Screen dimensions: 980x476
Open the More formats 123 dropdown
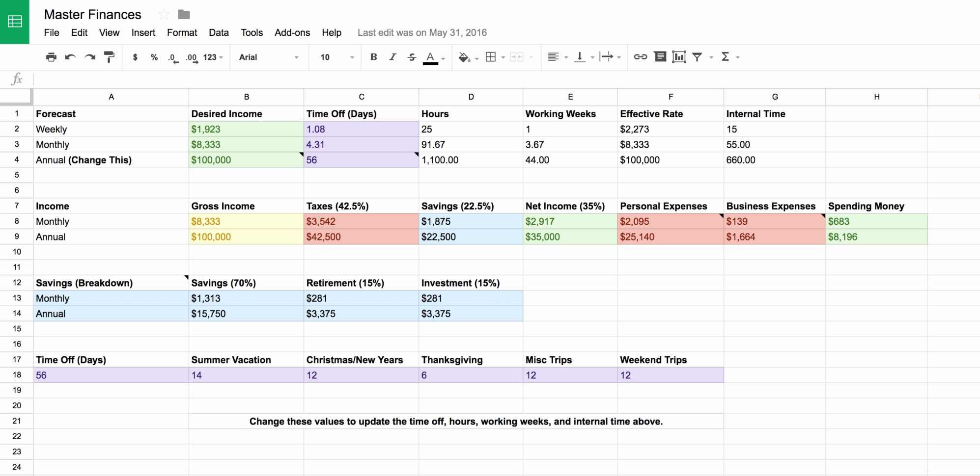(211, 57)
